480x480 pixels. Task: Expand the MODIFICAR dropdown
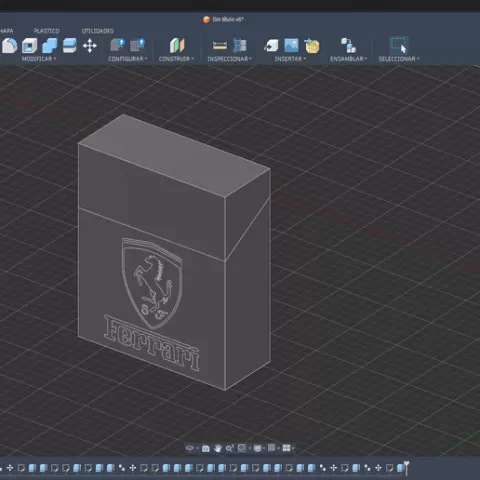(x=39, y=59)
